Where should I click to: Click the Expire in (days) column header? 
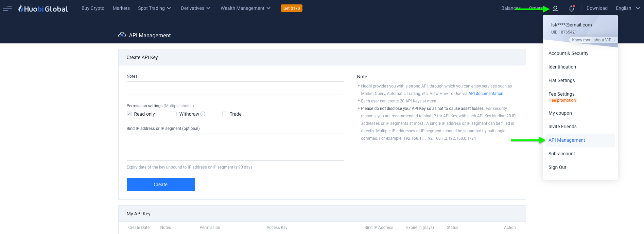point(420,228)
